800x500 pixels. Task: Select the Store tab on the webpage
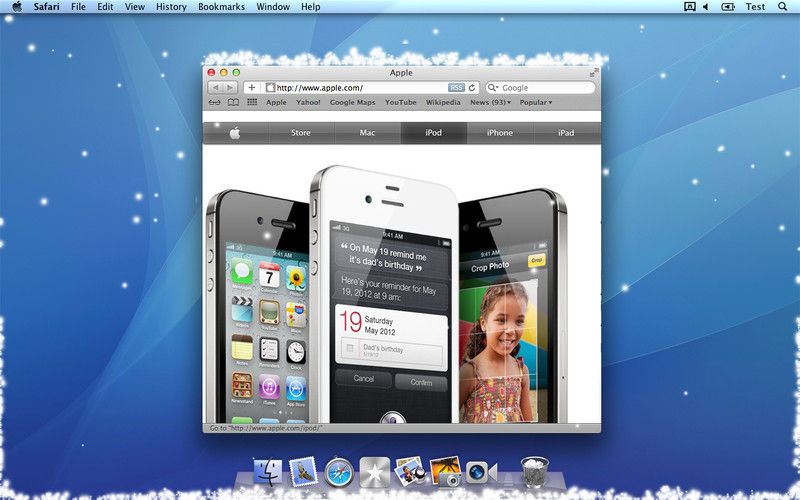click(x=301, y=133)
